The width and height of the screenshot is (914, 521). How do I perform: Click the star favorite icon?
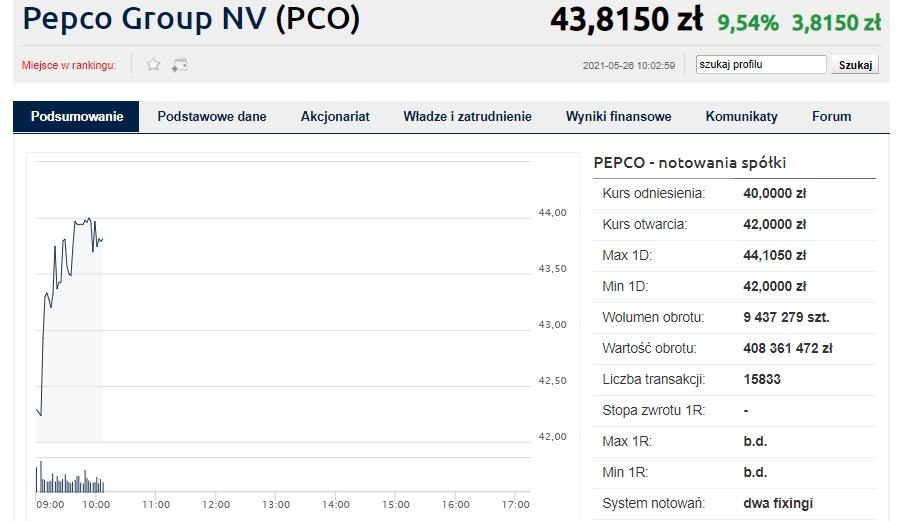coord(153,65)
